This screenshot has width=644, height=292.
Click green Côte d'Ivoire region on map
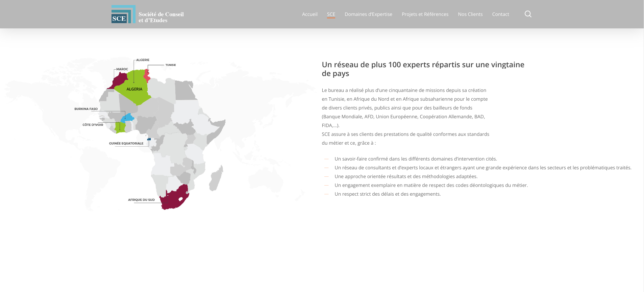(x=120, y=127)
